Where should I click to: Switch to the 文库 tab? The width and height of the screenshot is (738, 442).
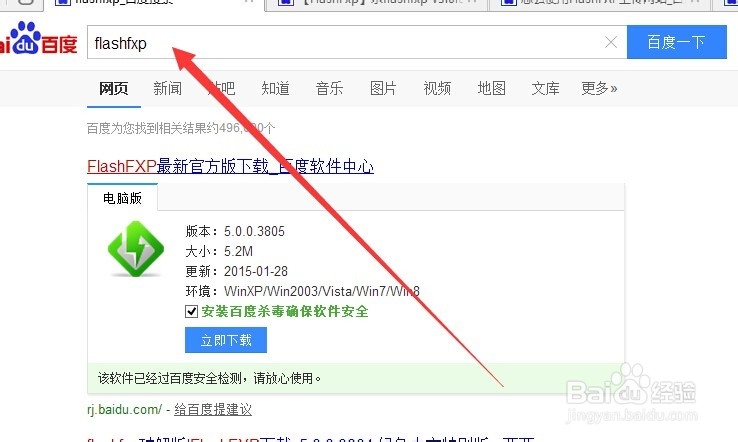point(545,88)
